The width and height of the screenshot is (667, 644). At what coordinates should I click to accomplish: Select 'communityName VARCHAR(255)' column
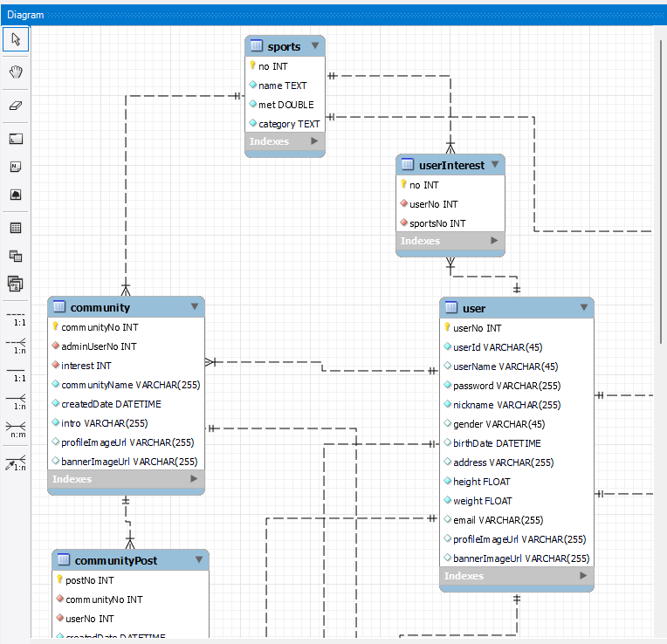click(127, 385)
